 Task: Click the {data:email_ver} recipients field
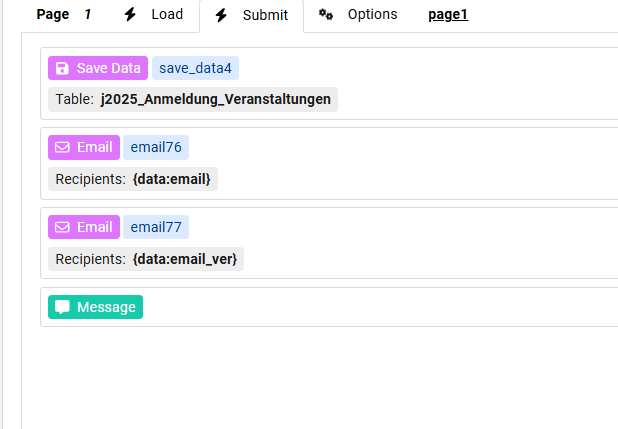pyautogui.click(x=187, y=259)
